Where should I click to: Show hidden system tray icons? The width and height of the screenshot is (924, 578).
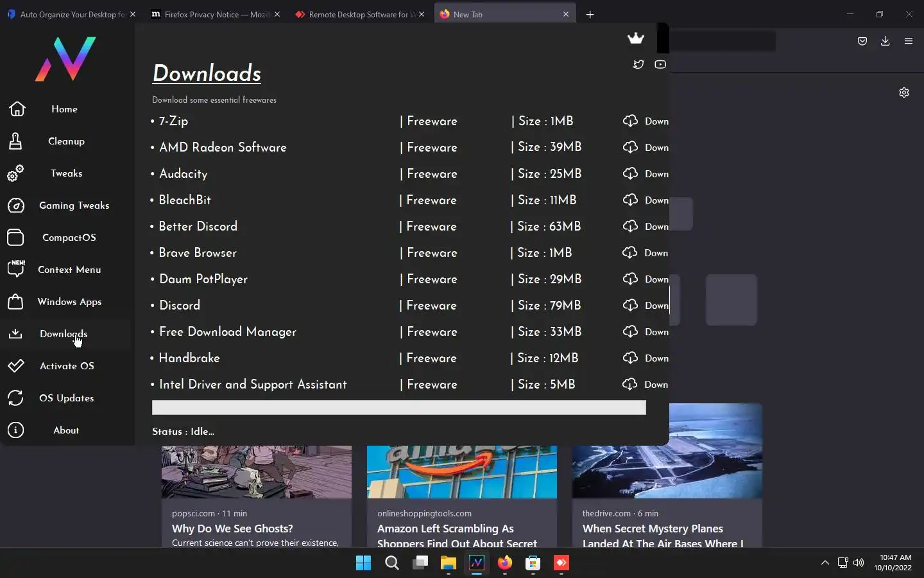(x=825, y=563)
